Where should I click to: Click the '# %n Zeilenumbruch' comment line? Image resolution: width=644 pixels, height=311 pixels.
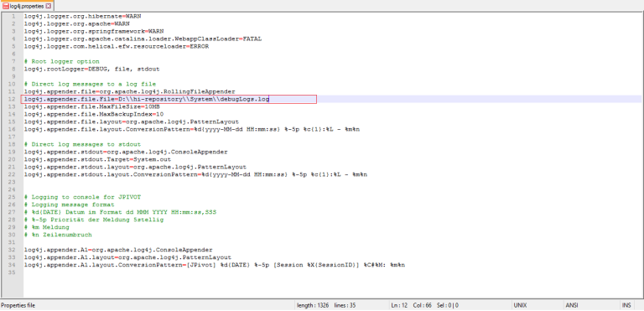coord(58,235)
